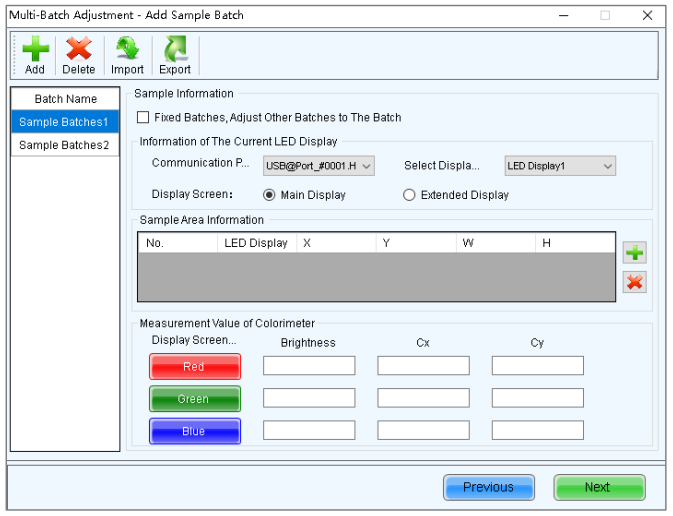This screenshot has width=673, height=516.
Task: Click the Add batch toolbar icon
Action: point(35,55)
